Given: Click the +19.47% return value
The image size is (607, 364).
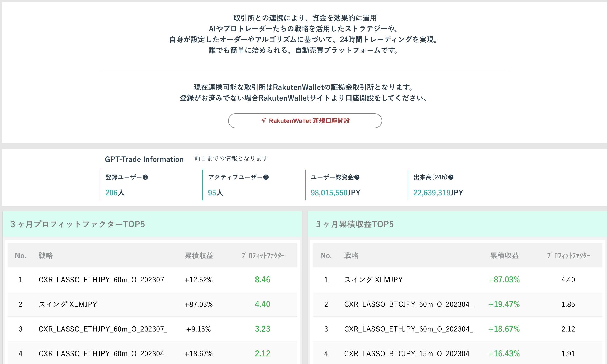Looking at the screenshot, I should point(504,304).
